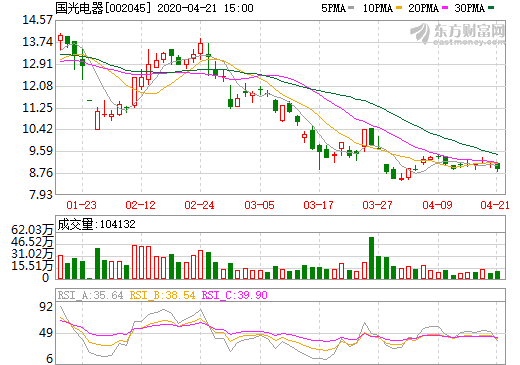Click the 02-24 date label
The width and height of the screenshot is (520, 365).
pyautogui.click(x=199, y=205)
